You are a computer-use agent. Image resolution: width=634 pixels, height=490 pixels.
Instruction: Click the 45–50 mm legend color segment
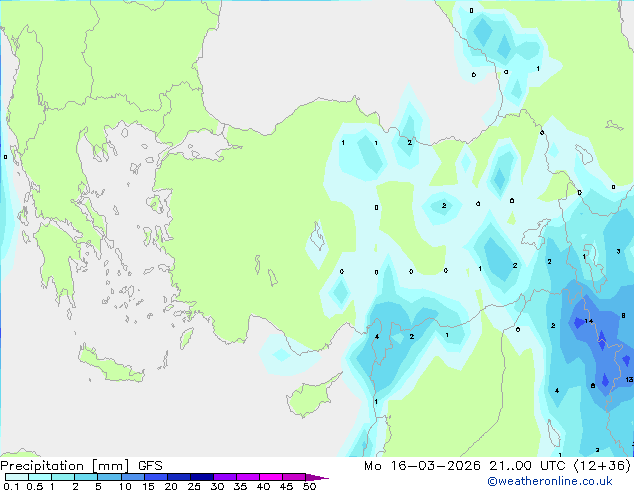point(294,477)
